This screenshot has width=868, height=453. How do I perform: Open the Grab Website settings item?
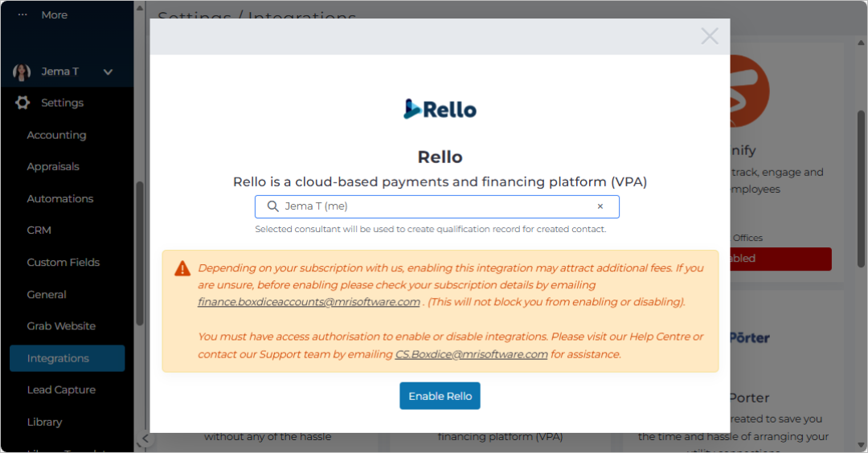click(x=61, y=326)
